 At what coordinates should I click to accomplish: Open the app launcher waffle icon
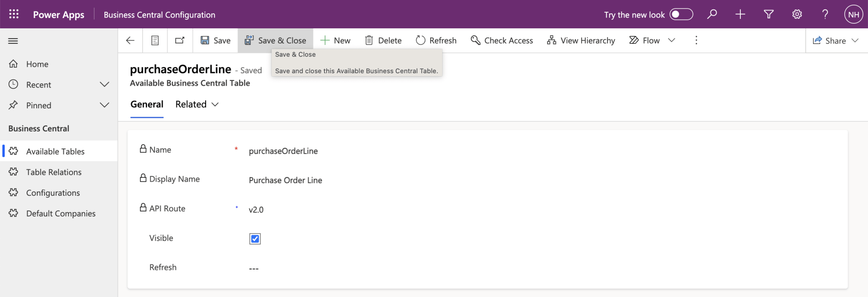(x=14, y=14)
